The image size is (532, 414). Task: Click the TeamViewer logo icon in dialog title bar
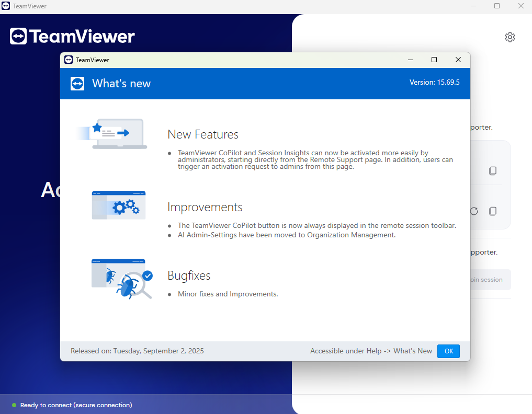(69, 60)
